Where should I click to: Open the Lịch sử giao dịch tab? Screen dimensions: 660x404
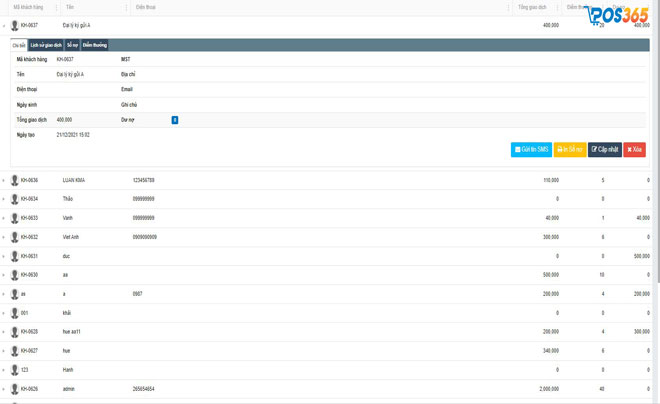(46, 45)
